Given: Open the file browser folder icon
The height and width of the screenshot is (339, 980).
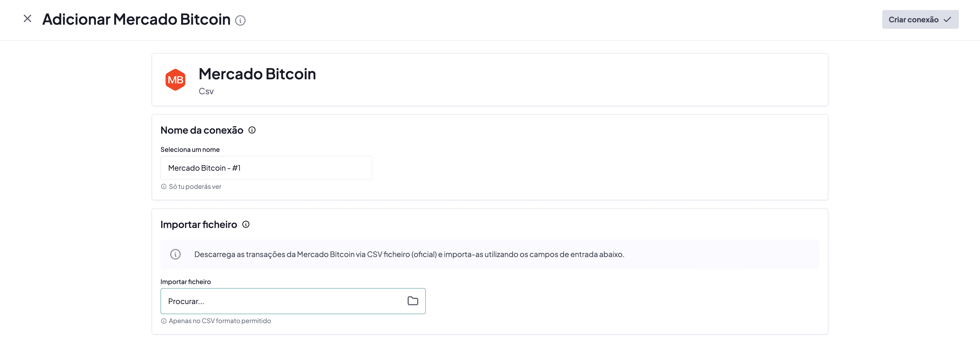Looking at the screenshot, I should pos(413,301).
